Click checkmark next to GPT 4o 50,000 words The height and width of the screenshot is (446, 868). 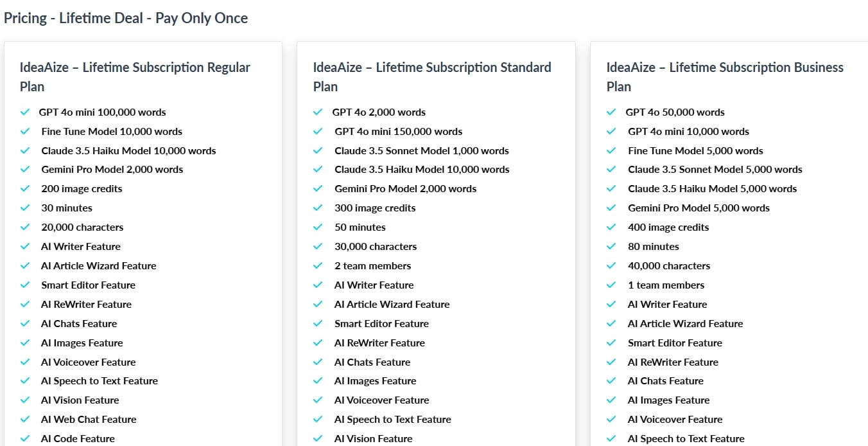[x=611, y=112]
